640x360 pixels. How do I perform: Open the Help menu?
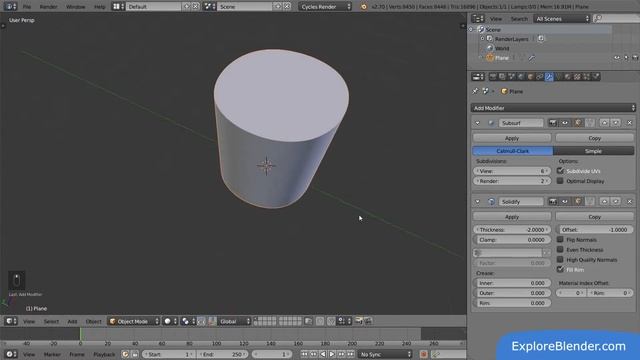[100, 7]
